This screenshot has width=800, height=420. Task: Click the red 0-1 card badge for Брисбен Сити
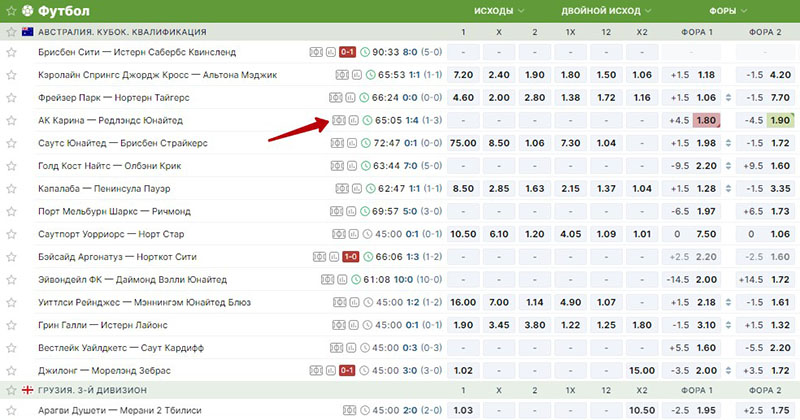click(348, 52)
